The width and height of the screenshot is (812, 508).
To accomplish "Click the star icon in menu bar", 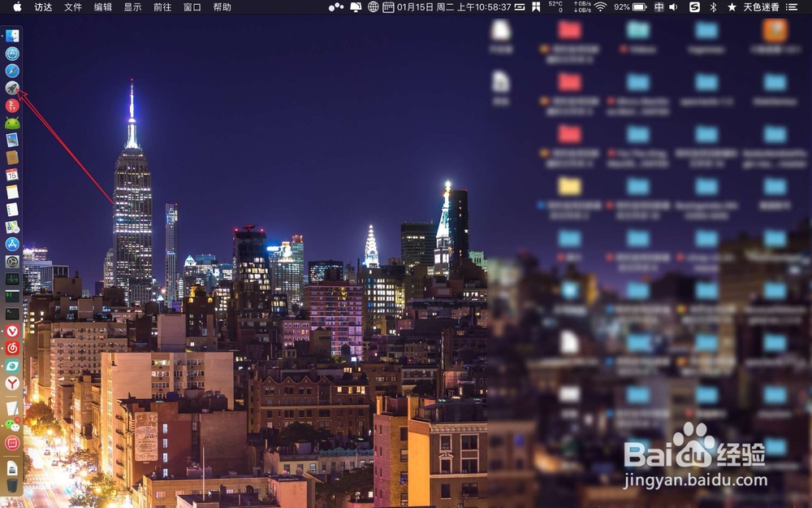I will (x=732, y=7).
